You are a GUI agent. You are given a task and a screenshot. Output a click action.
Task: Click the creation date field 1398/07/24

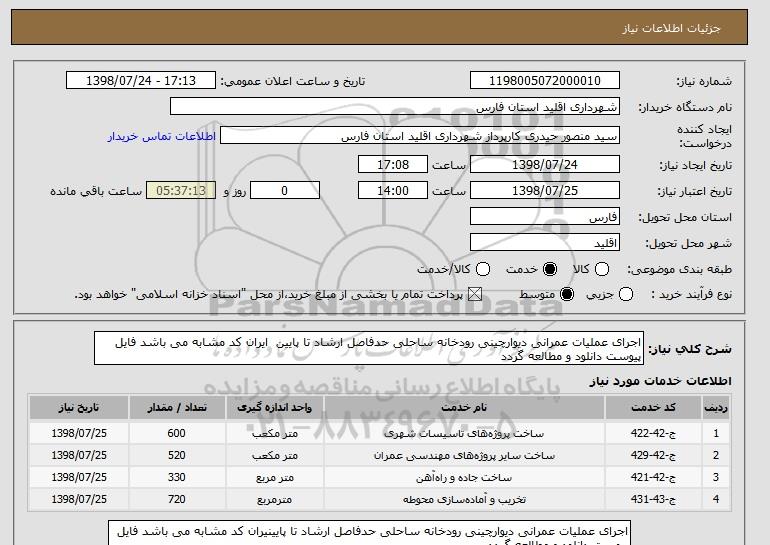545,164
